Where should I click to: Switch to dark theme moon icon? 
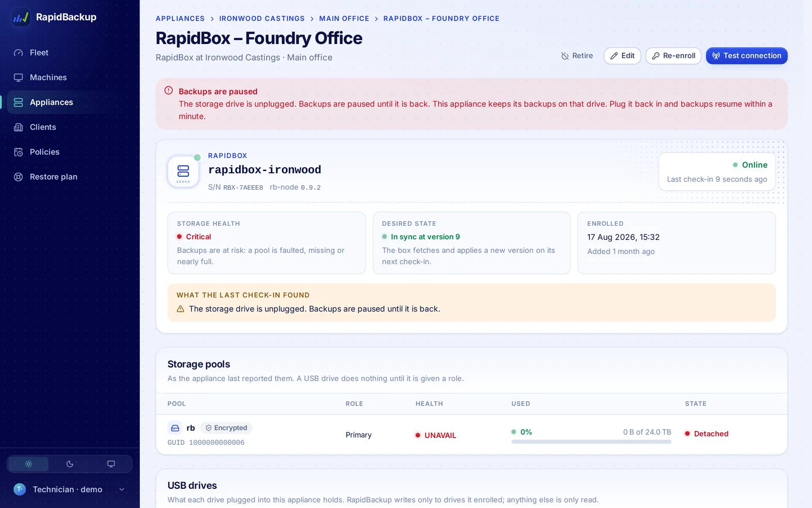(x=70, y=464)
